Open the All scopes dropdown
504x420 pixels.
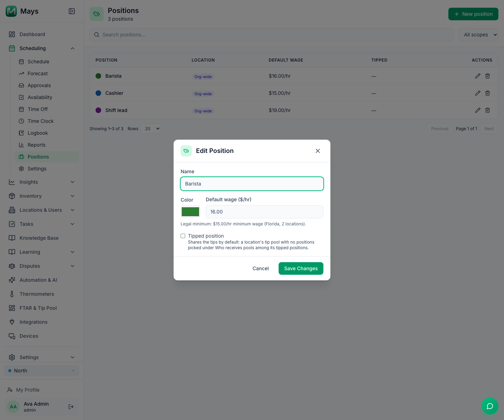point(478,35)
